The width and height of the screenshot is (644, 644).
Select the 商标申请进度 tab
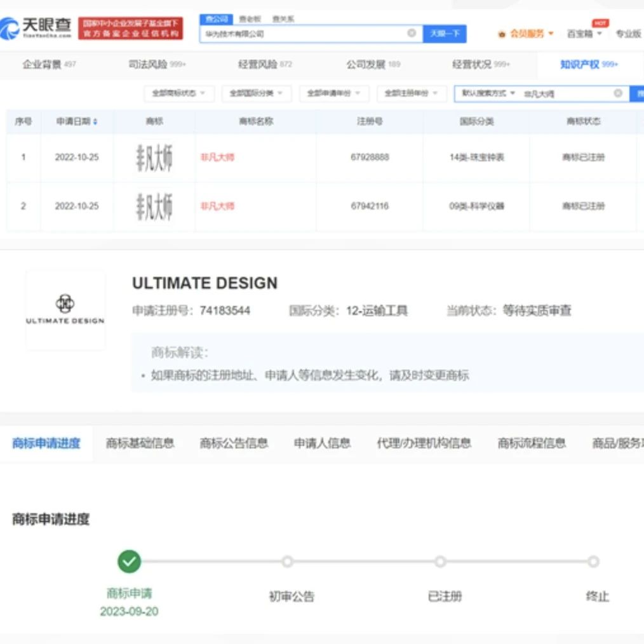[x=46, y=443]
